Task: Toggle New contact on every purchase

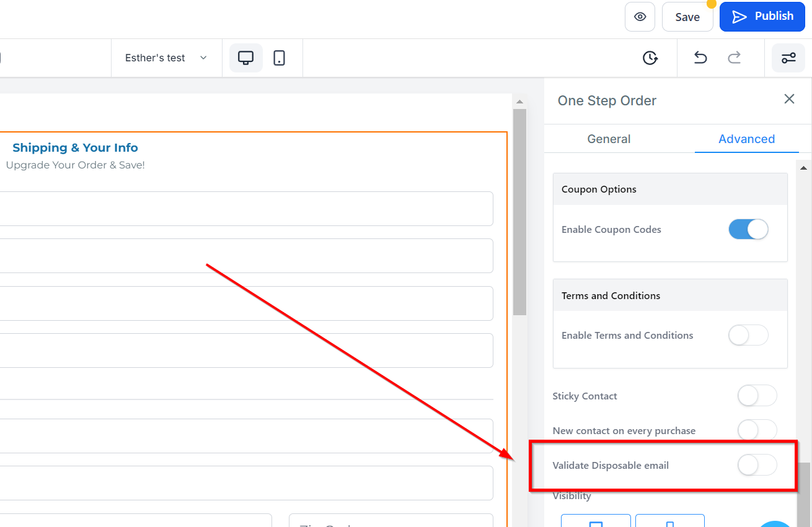Action: click(757, 430)
